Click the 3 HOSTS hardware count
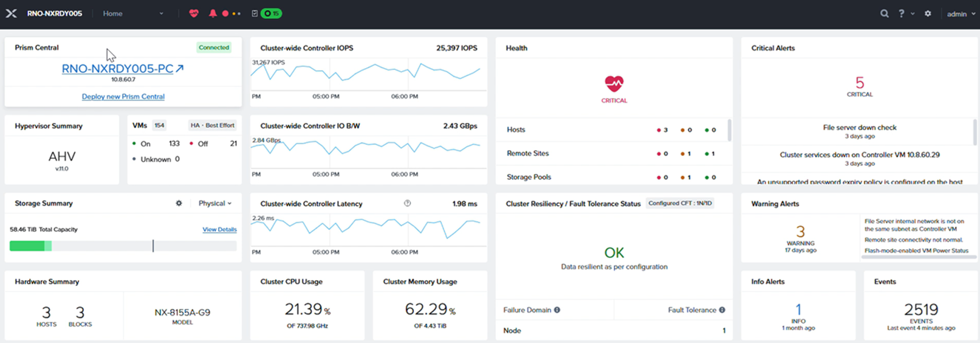Viewport: 980px width, 343px height. pyautogui.click(x=46, y=316)
